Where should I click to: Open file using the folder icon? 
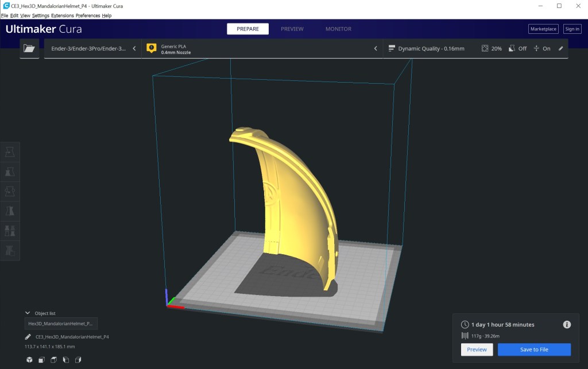point(29,49)
